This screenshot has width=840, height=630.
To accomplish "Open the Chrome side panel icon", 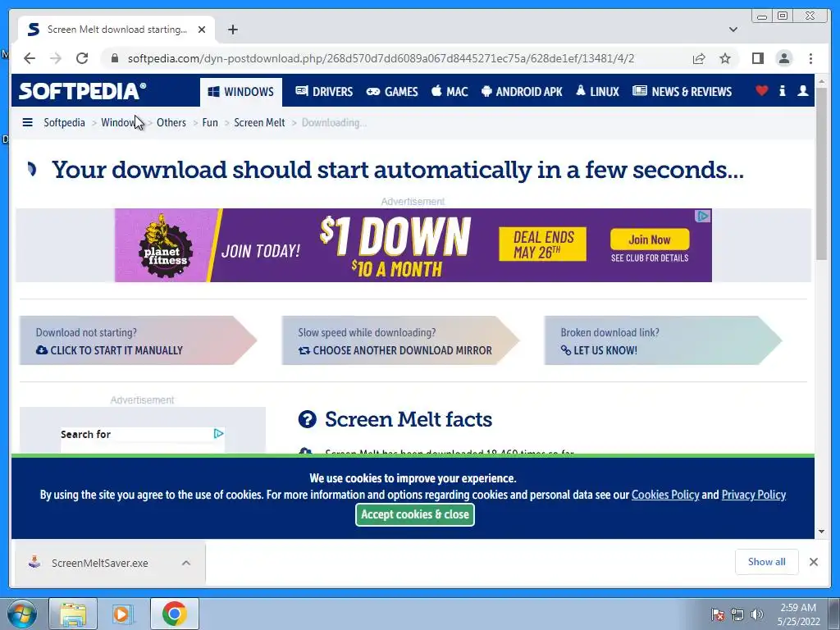I will point(757,58).
